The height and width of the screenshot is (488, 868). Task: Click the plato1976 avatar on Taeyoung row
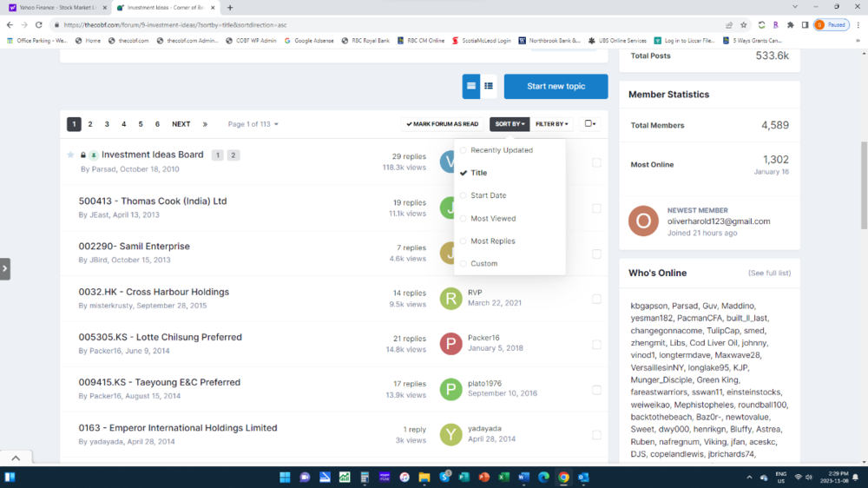click(x=450, y=389)
